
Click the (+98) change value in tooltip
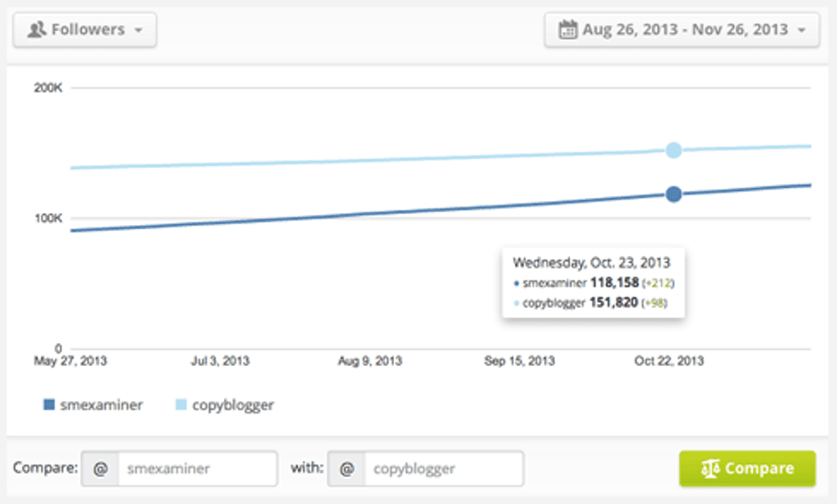655,303
